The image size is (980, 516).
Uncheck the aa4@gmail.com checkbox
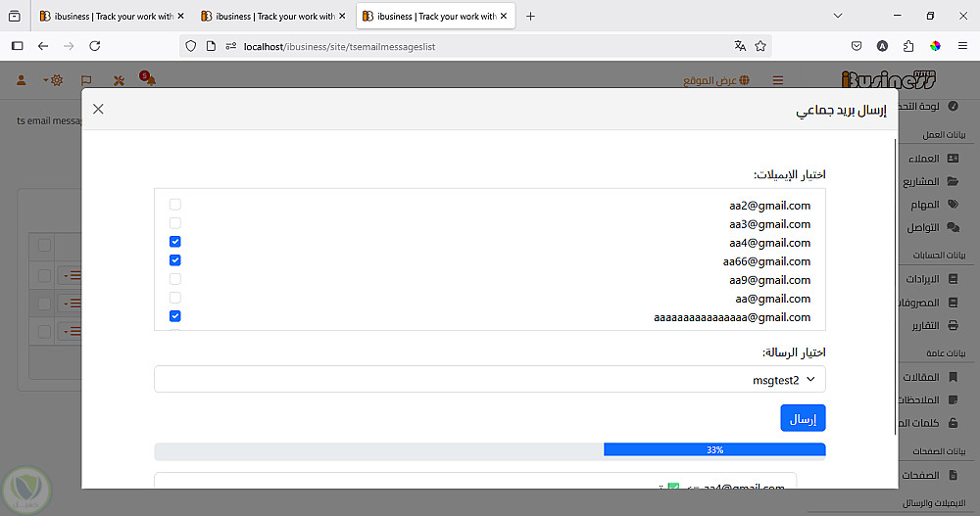tap(175, 242)
